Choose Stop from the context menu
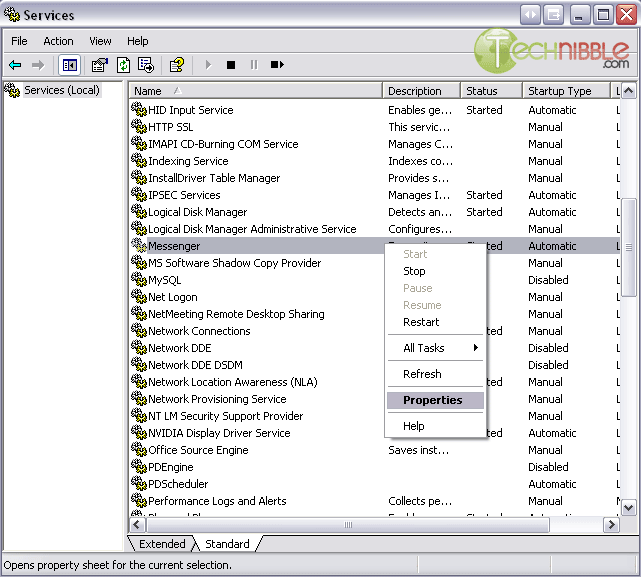 click(x=435, y=271)
